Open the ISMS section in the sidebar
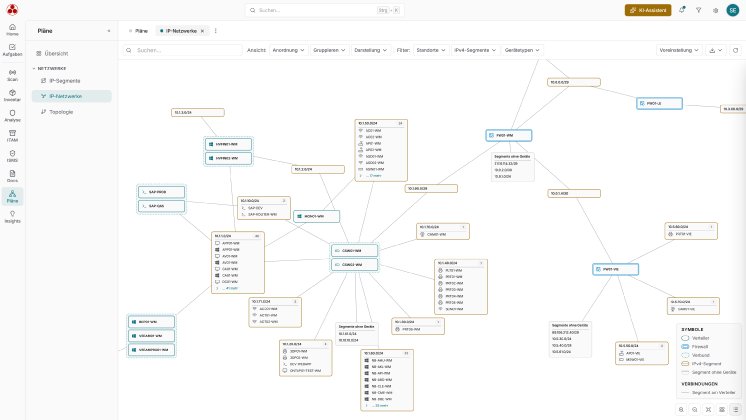The height and width of the screenshot is (420, 746). pyautogui.click(x=12, y=156)
